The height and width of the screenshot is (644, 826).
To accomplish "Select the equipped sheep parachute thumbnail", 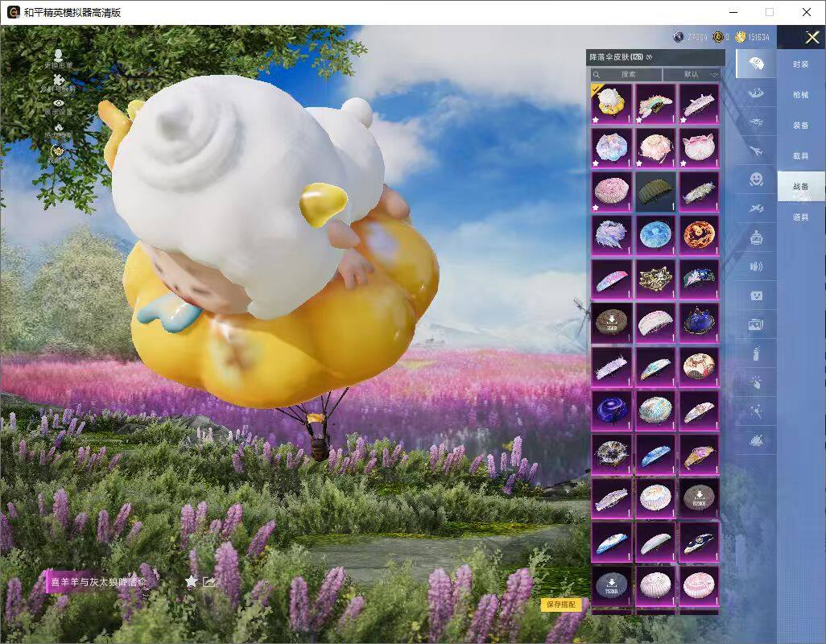I will 611,103.
